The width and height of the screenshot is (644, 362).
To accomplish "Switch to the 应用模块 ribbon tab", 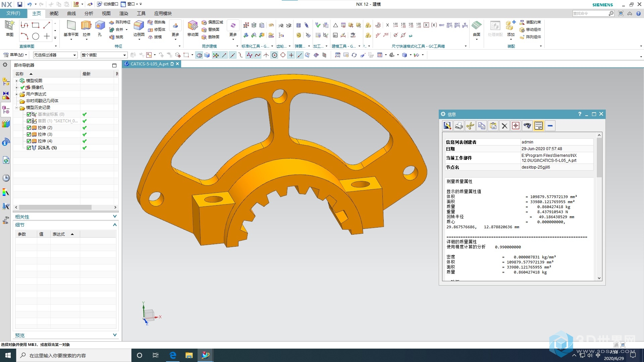I will [163, 13].
